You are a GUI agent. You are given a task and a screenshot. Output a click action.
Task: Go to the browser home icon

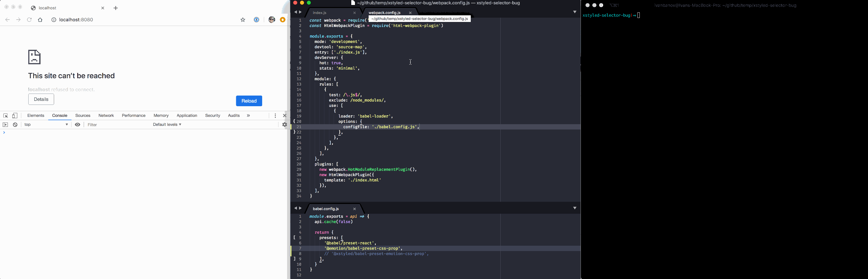pyautogui.click(x=41, y=20)
